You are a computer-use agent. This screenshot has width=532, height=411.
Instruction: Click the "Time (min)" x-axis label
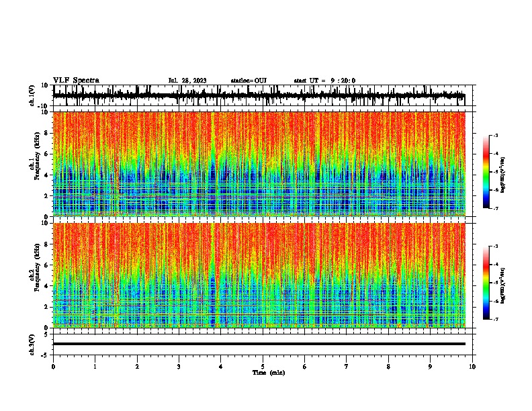269,373
